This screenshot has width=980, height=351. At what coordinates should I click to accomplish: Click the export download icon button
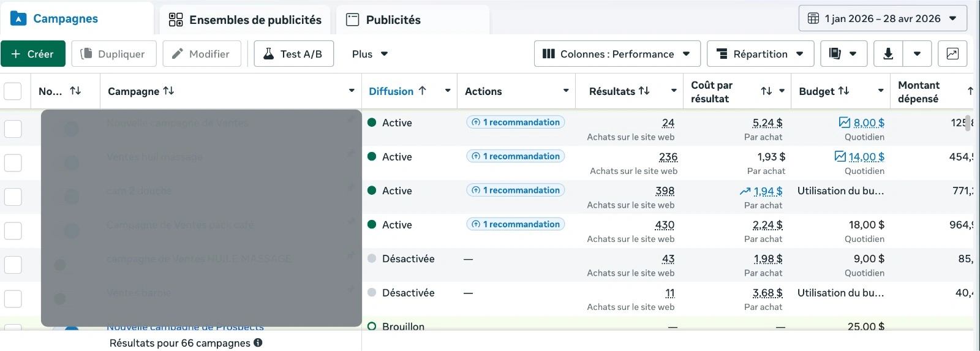click(x=888, y=54)
